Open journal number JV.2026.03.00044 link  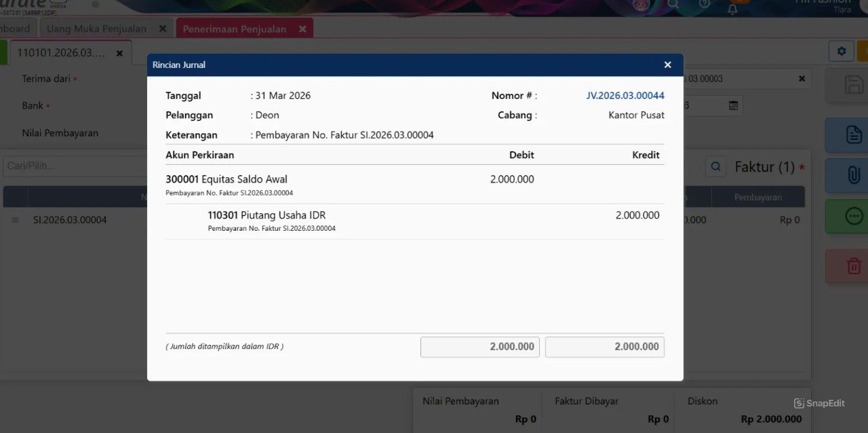(625, 96)
